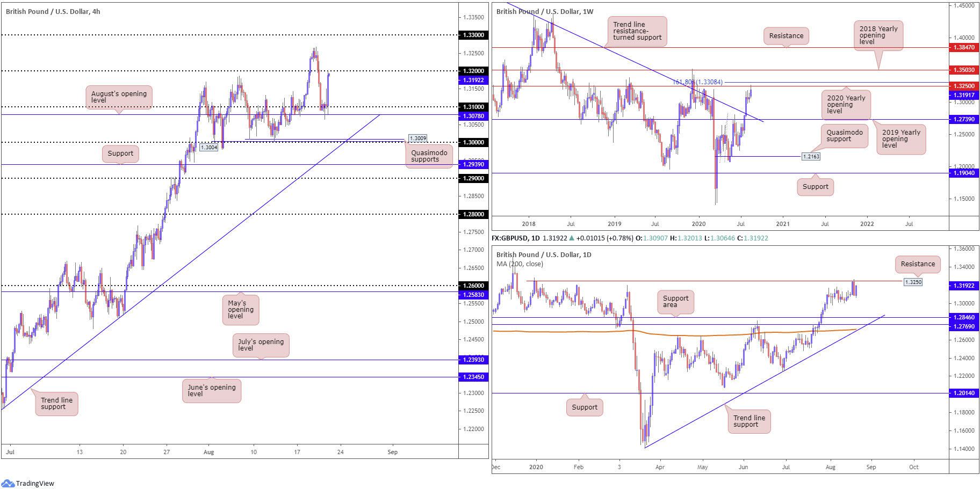980x489 pixels.
Task: Select the blue 1.23930 price tag
Action: [473, 360]
